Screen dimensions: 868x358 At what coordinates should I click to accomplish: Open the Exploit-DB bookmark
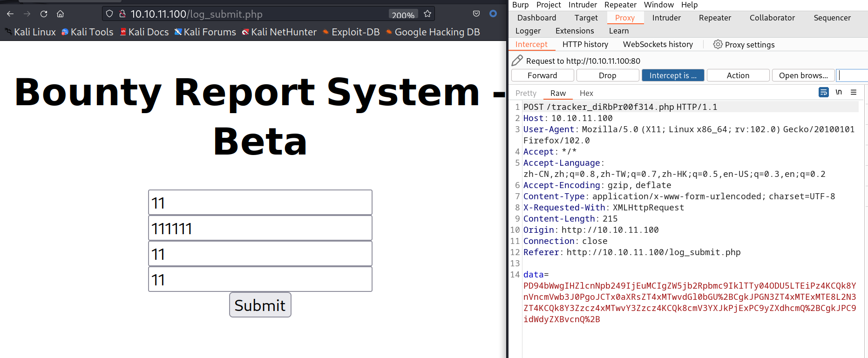coord(355,32)
